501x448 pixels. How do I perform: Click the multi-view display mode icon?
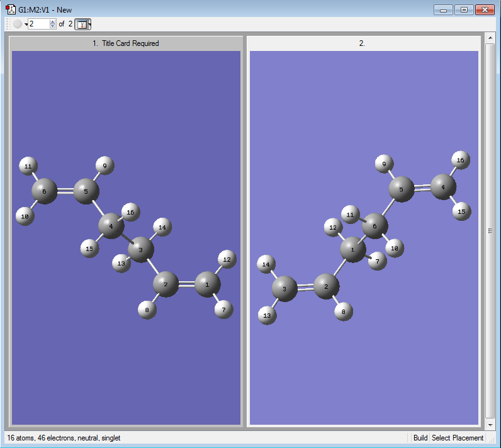(x=81, y=24)
